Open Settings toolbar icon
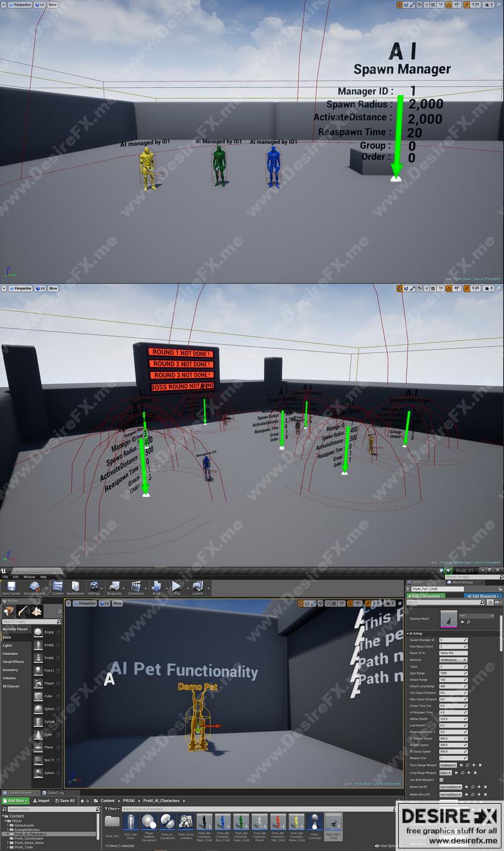The image size is (504, 851). [94, 588]
